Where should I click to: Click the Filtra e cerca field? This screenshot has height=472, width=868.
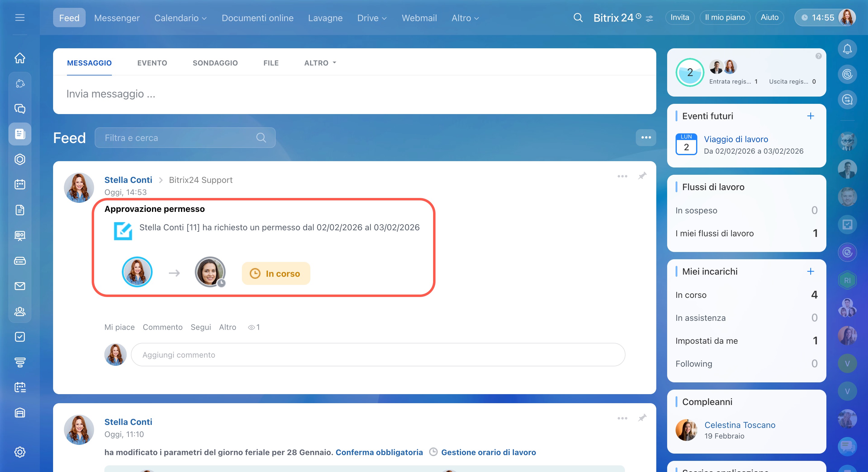[x=179, y=138]
